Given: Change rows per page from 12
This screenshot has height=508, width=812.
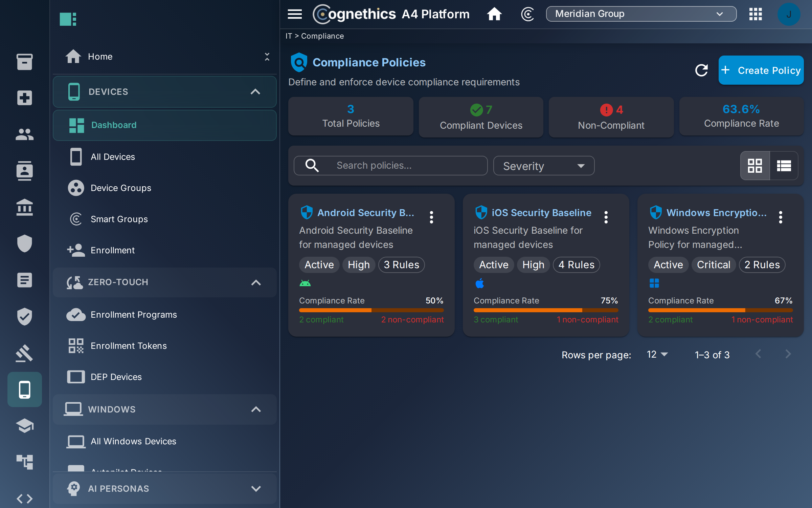Looking at the screenshot, I should click(657, 355).
